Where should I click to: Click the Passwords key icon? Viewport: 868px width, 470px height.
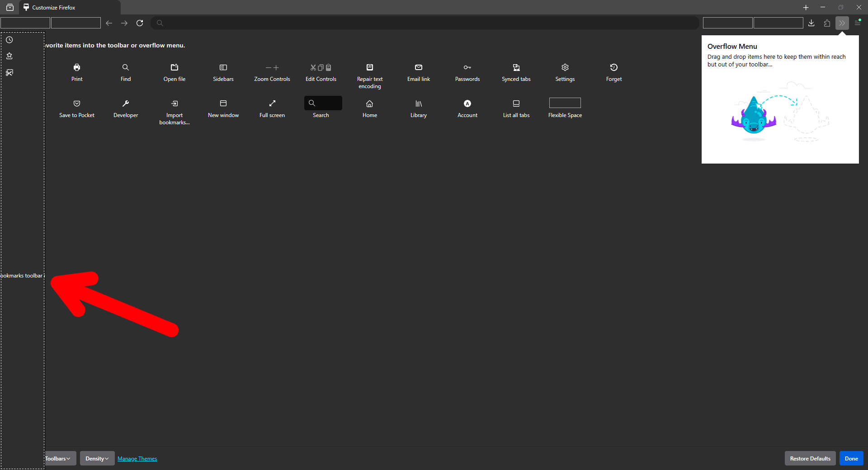467,67
